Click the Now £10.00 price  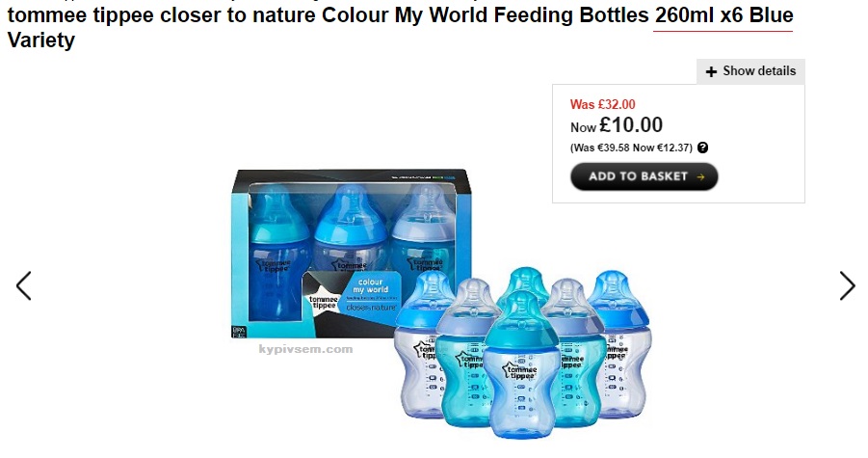coord(617,125)
